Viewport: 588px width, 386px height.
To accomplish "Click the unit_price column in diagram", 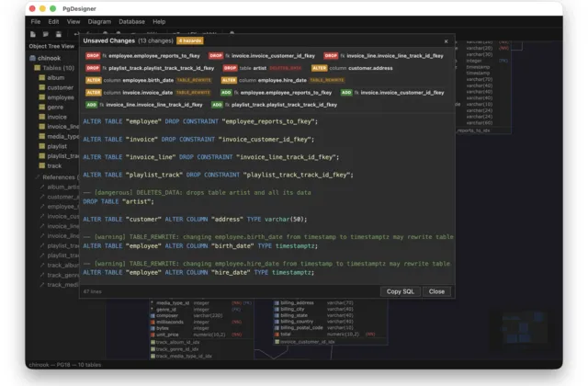I will 167,335.
